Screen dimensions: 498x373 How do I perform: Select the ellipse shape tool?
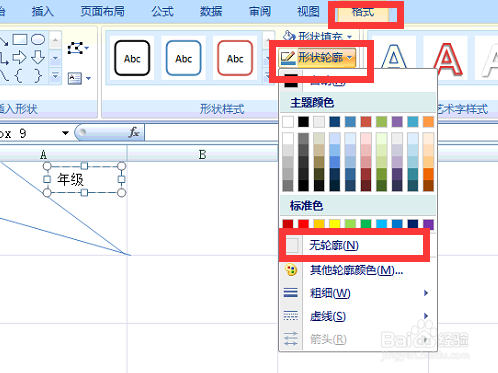[x=38, y=40]
